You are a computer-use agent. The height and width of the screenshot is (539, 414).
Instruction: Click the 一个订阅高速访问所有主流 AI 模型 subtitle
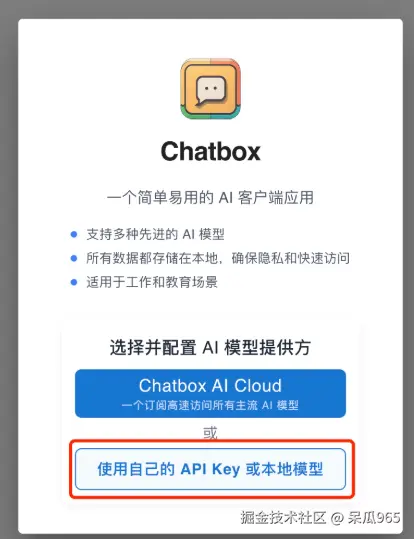tap(210, 405)
